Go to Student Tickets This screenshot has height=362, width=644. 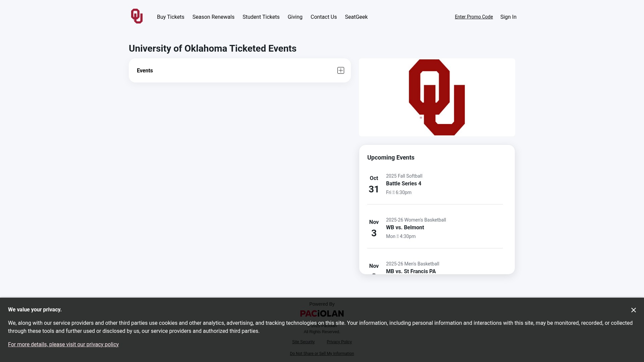tap(261, 17)
